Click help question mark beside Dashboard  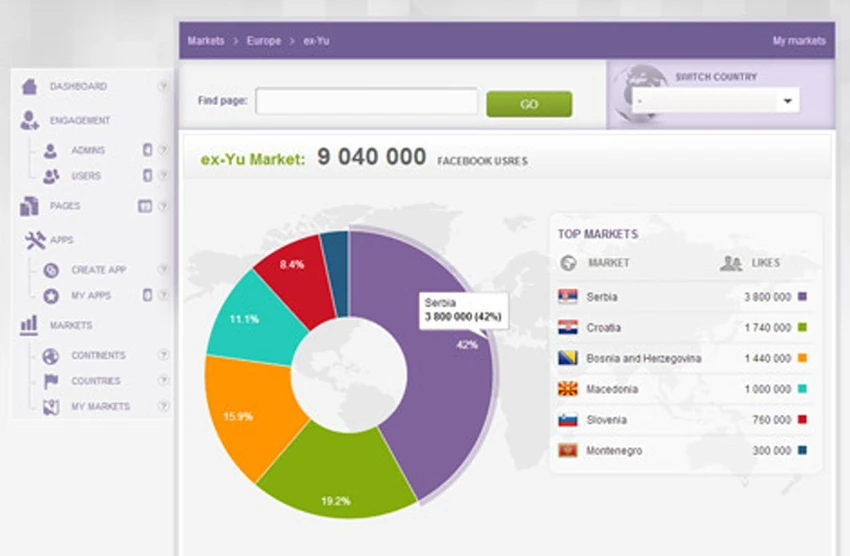coord(162,86)
